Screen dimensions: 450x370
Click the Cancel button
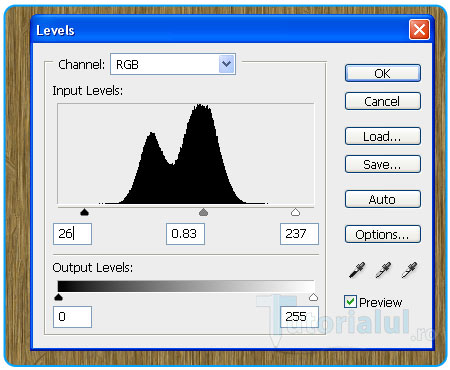[383, 101]
